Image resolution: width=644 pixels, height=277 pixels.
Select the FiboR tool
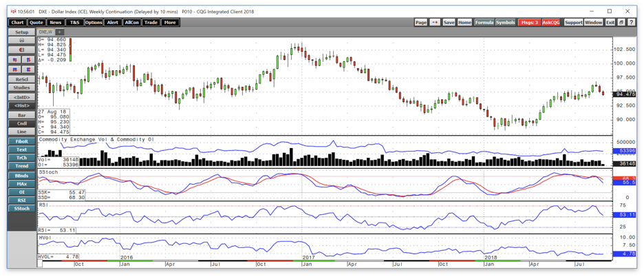point(22,141)
